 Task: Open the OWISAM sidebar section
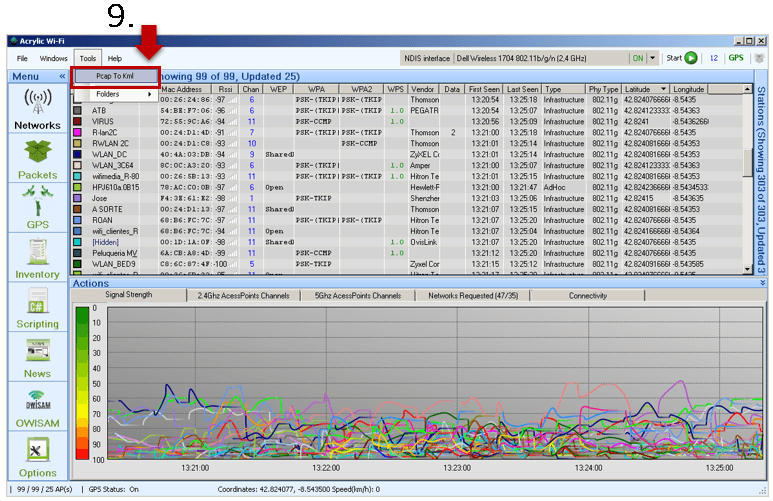[37, 407]
